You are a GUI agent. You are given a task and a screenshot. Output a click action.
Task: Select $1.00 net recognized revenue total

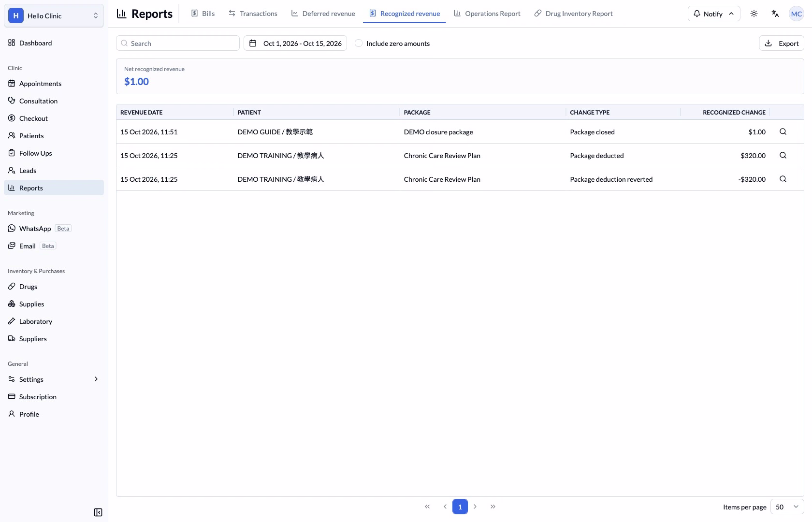point(136,82)
